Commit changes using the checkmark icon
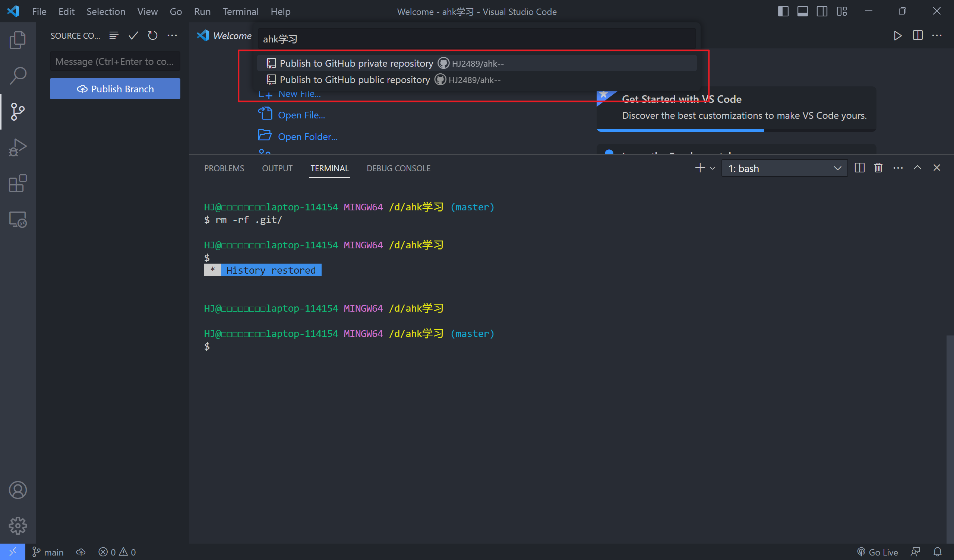The width and height of the screenshot is (954, 560). click(x=133, y=35)
